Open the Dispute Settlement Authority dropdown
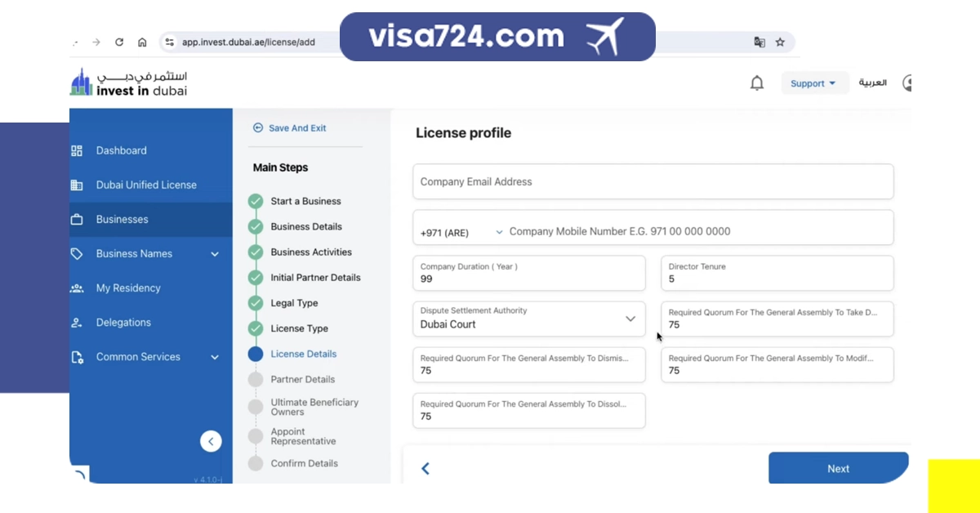 630,319
